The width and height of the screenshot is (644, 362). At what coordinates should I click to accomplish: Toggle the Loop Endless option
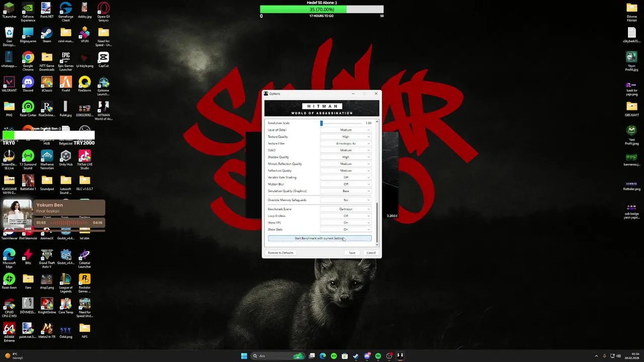pos(346,216)
